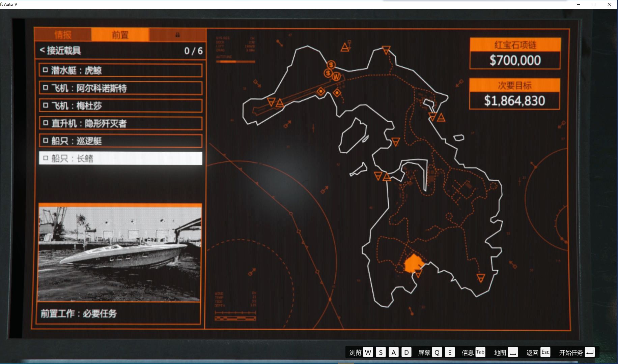
Task: Select the lone downward triangle in the western bay
Action: pyautogui.click(x=396, y=142)
